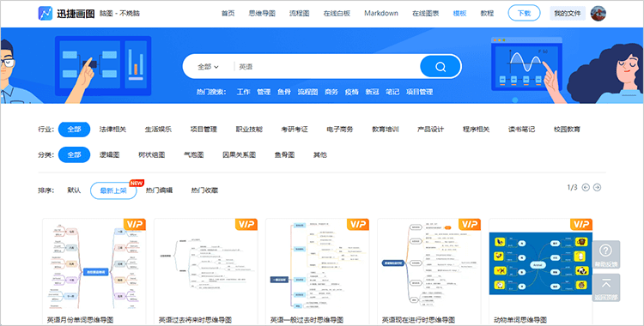Select 电子商务 industry filter
The height and width of the screenshot is (326, 644).
[x=340, y=130]
